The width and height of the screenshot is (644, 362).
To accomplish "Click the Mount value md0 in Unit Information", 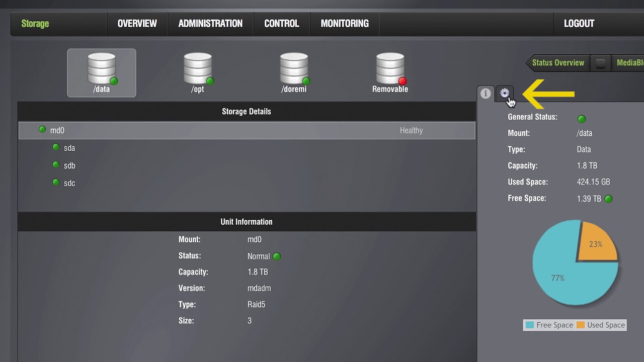I will click(255, 240).
